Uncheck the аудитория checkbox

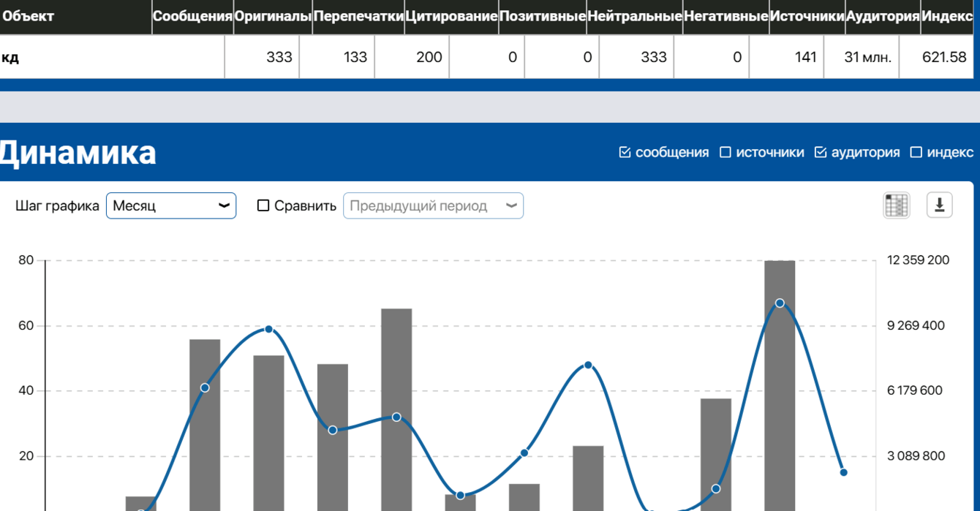pos(821,152)
